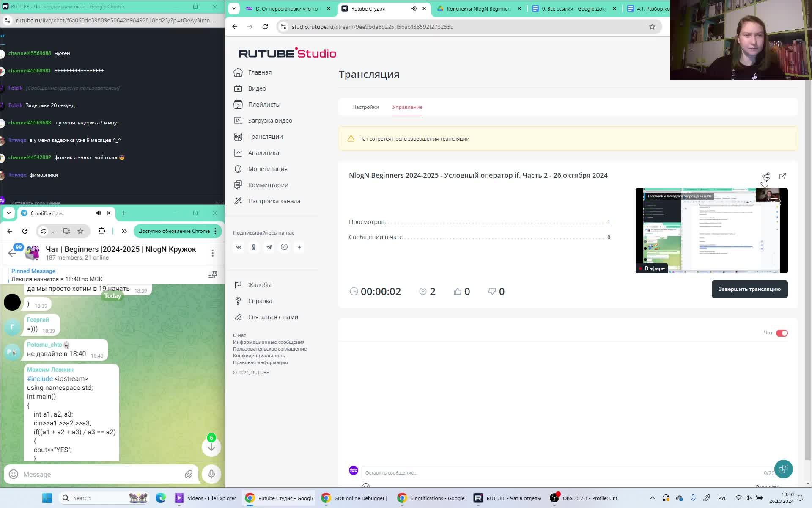
Task: Toggle the Чат switch off
Action: click(782, 333)
